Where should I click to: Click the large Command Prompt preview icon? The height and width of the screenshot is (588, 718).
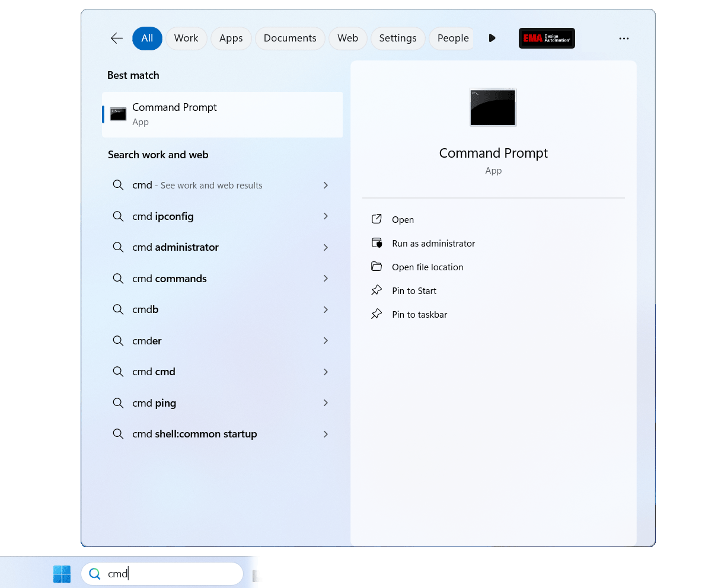click(493, 107)
